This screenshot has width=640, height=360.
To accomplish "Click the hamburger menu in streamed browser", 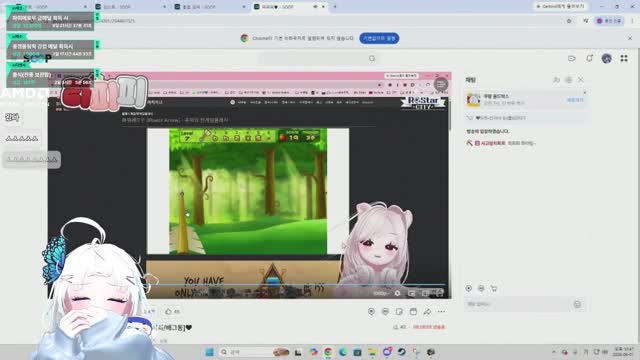I will (x=441, y=84).
